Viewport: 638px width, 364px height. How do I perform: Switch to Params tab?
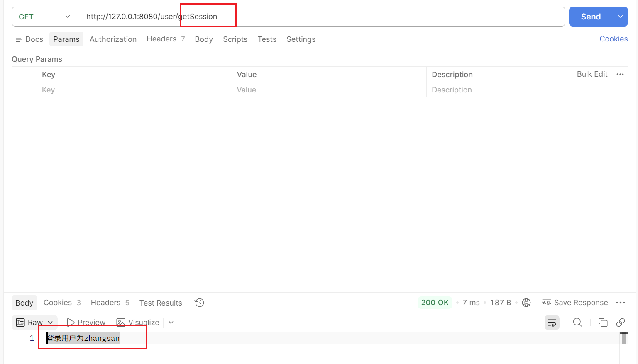coord(66,39)
